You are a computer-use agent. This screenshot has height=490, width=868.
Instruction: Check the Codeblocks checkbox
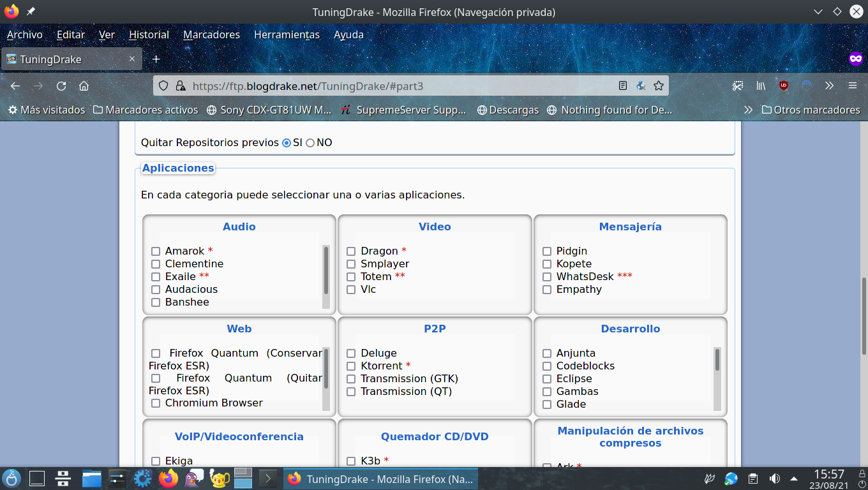coord(547,366)
